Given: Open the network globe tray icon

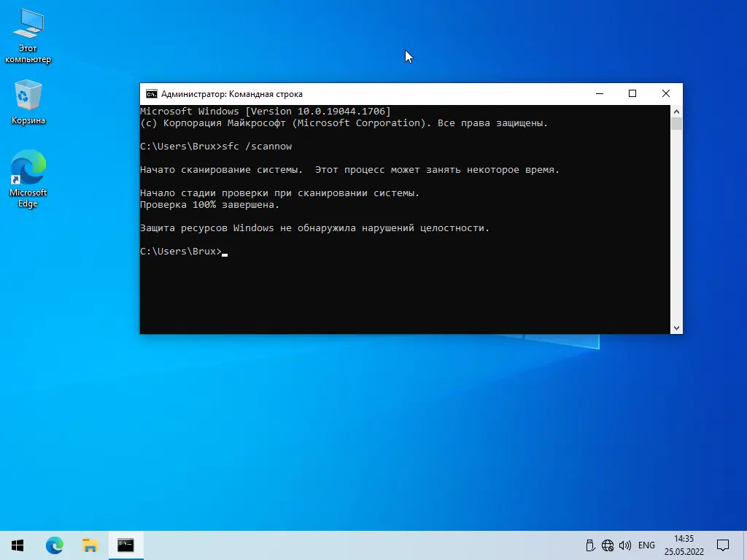Looking at the screenshot, I should 608,545.
